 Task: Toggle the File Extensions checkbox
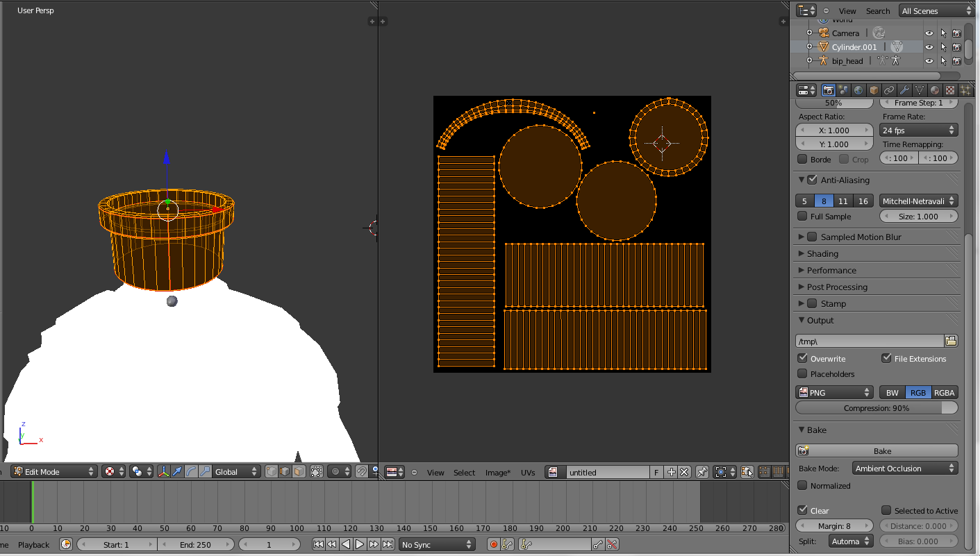[x=886, y=358]
